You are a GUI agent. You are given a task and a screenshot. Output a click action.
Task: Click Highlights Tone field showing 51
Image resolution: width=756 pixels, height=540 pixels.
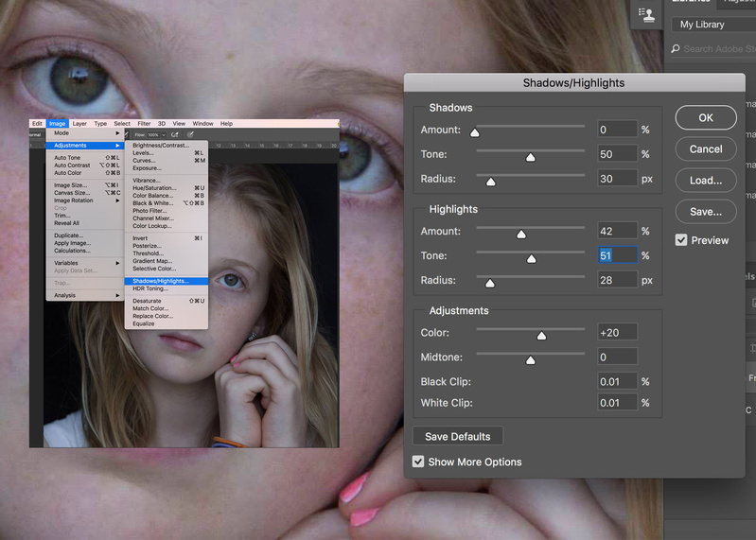[x=617, y=255]
